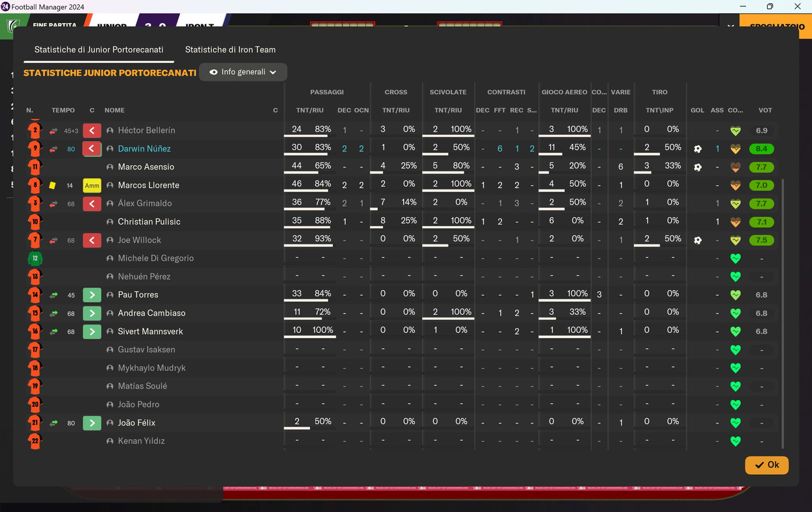Click Joe Willock's red substituted-off arrow
The width and height of the screenshot is (812, 512).
(92, 240)
